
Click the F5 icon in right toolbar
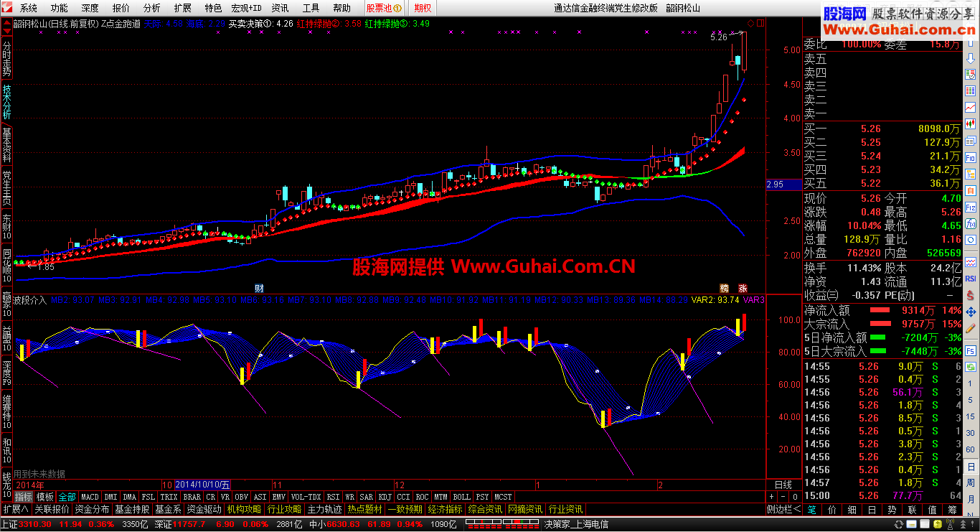click(x=970, y=350)
